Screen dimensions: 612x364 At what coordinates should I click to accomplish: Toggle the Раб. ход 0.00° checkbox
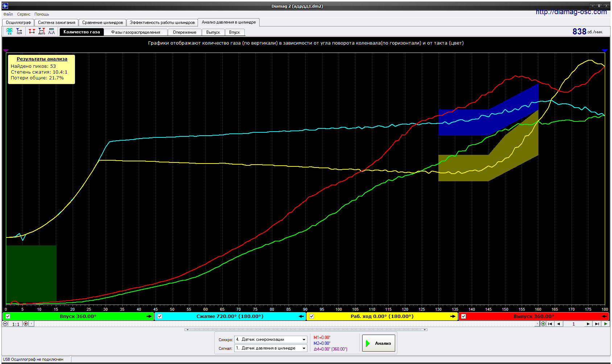311,317
